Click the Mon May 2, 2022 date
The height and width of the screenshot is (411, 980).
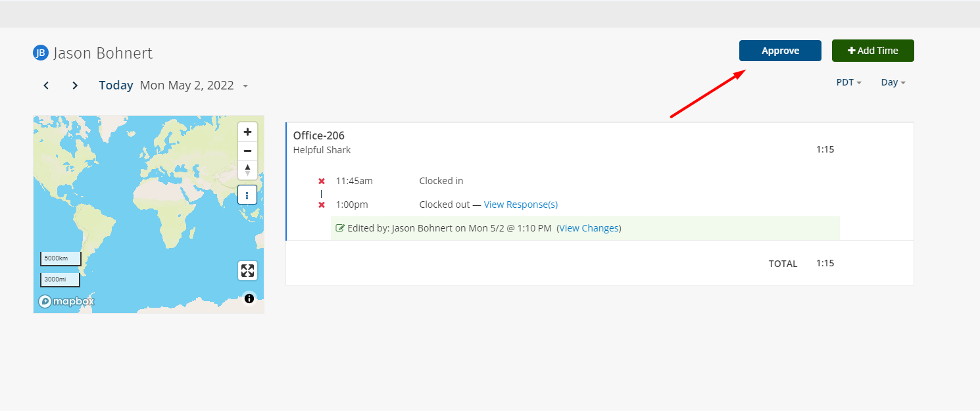coord(187,85)
